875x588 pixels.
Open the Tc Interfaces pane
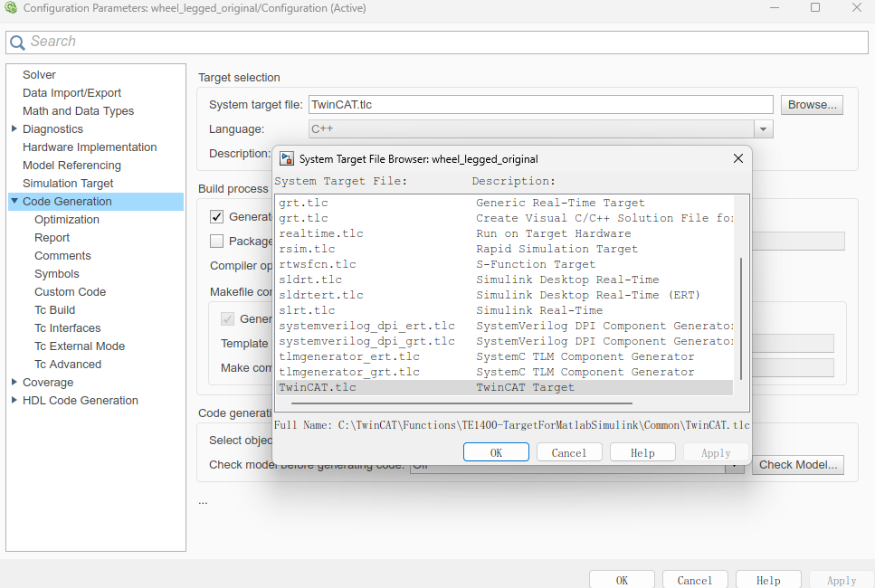68,328
